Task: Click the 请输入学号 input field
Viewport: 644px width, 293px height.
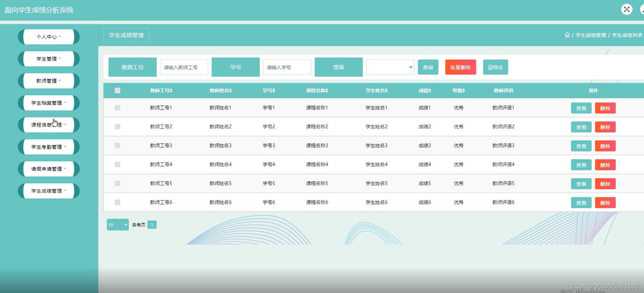Action: (x=287, y=67)
